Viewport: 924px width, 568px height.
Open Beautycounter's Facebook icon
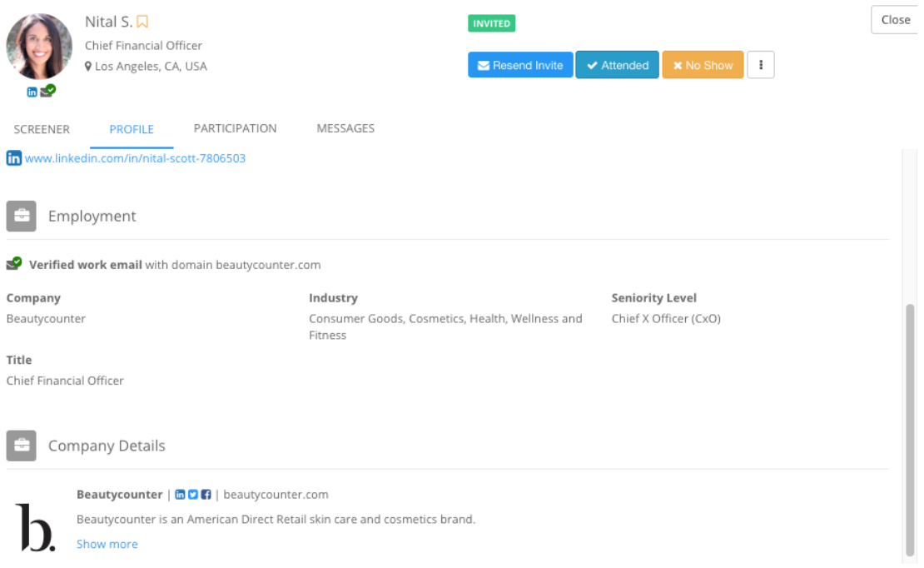click(206, 495)
